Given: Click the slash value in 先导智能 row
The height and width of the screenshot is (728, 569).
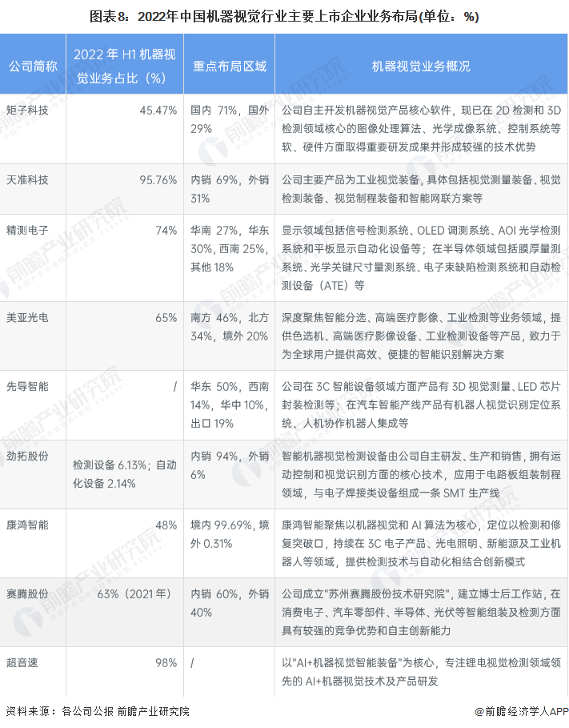Looking at the screenshot, I should point(175,386).
